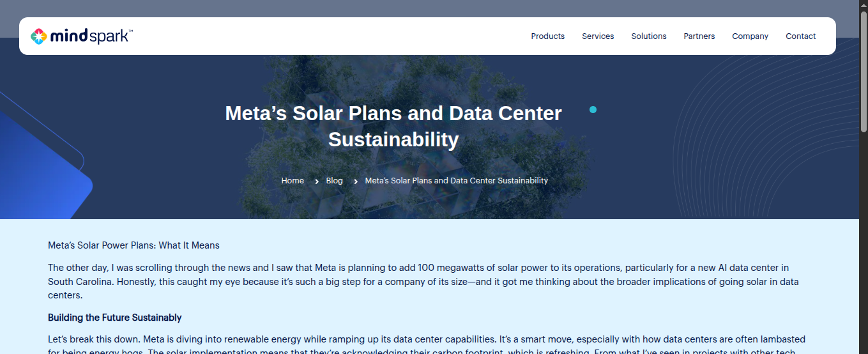Click the scrollbar up arrow
The height and width of the screenshot is (354, 868).
coord(864,4)
